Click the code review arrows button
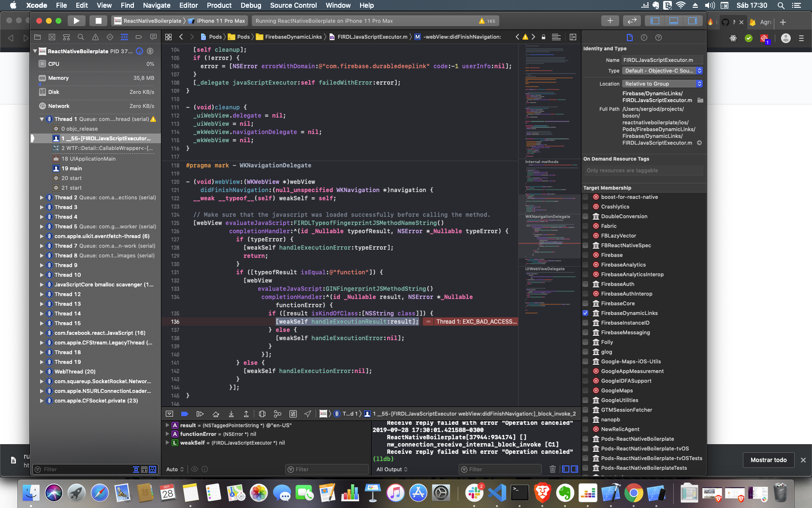The height and width of the screenshot is (508, 812). (632, 21)
